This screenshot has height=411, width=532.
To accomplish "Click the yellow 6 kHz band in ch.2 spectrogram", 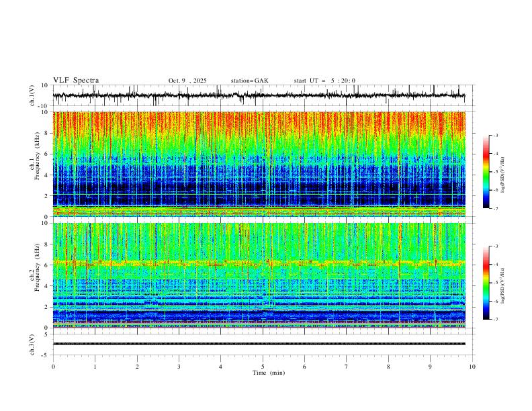I will pos(259,263).
